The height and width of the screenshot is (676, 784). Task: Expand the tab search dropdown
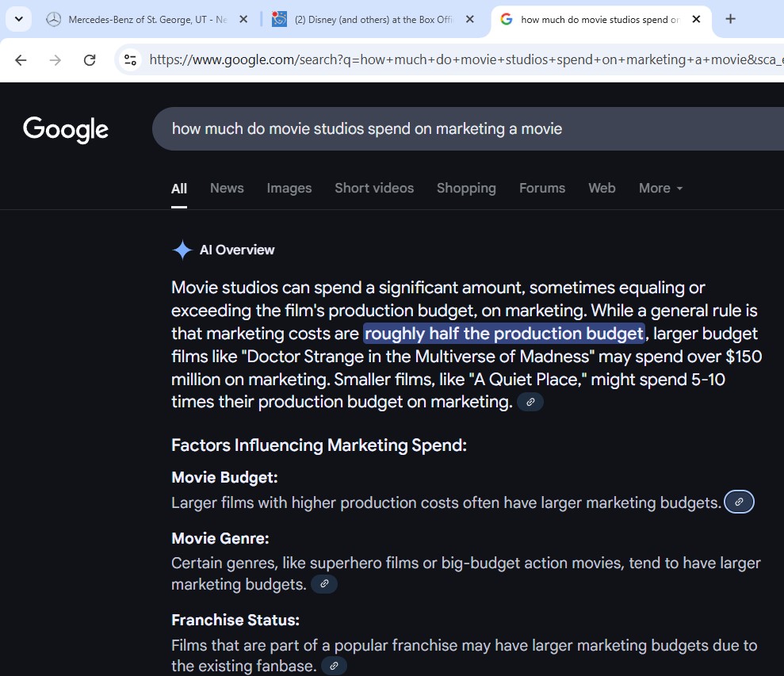(x=18, y=19)
